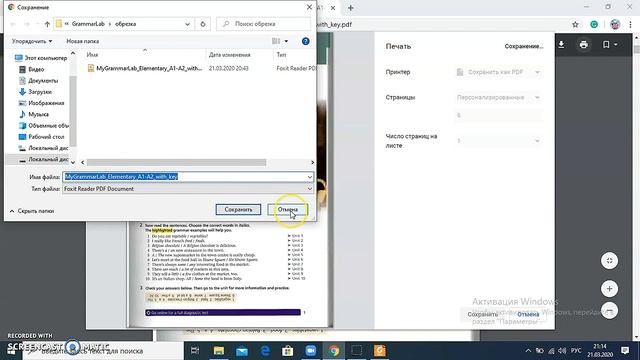Open File Explorer from the taskbar
Image resolution: width=640 pixels, height=360 pixels.
pos(219,351)
